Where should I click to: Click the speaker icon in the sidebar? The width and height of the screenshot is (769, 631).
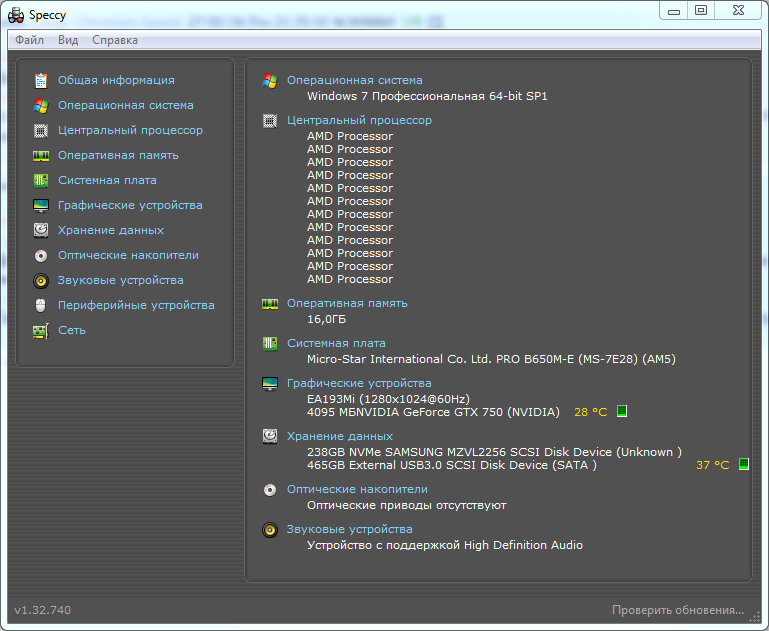click(x=41, y=280)
